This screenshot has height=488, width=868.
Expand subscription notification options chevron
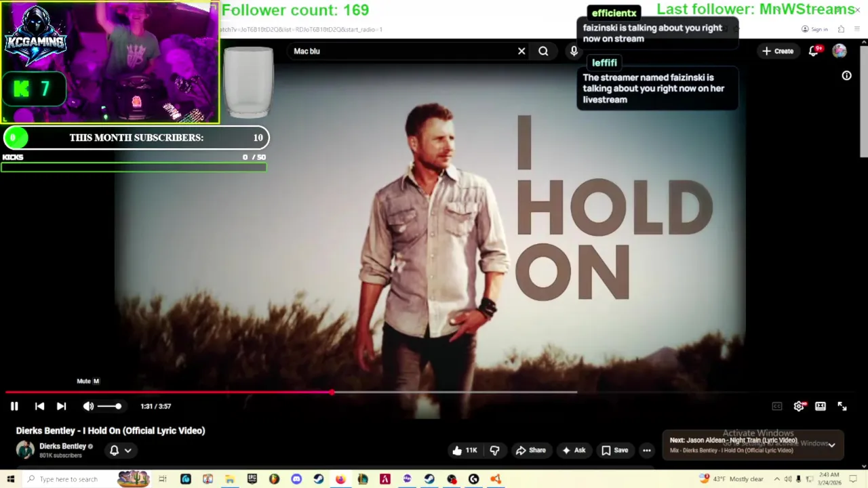click(127, 450)
